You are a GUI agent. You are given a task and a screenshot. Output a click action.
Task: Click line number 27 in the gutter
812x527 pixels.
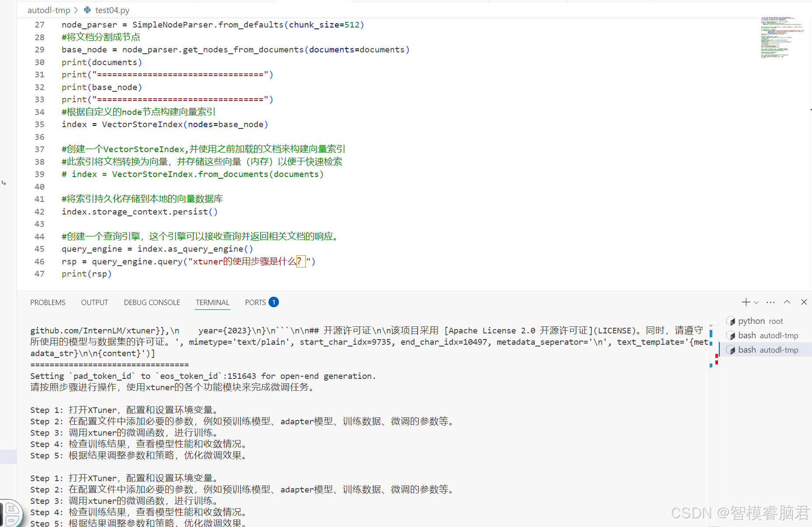point(39,25)
